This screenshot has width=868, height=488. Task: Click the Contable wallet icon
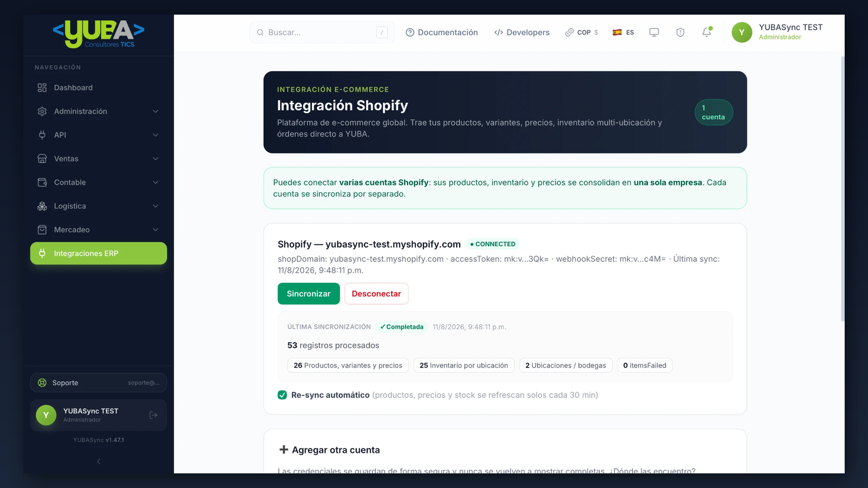pyautogui.click(x=42, y=182)
